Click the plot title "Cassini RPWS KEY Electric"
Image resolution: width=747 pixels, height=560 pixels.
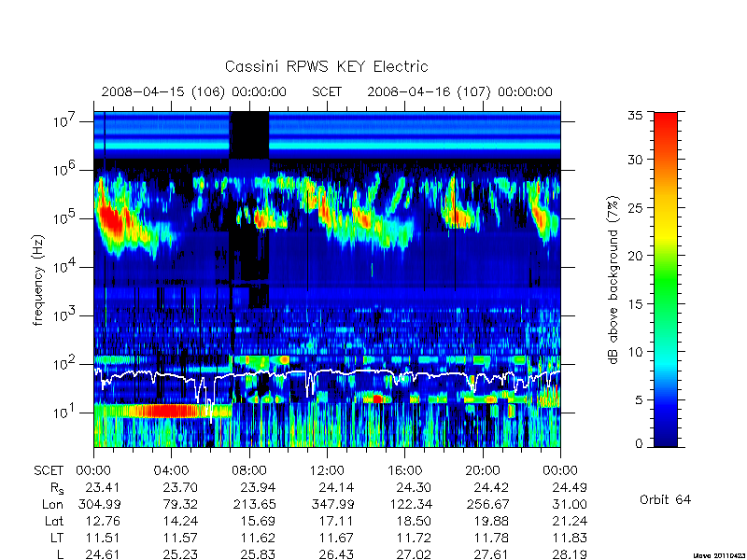tap(326, 66)
